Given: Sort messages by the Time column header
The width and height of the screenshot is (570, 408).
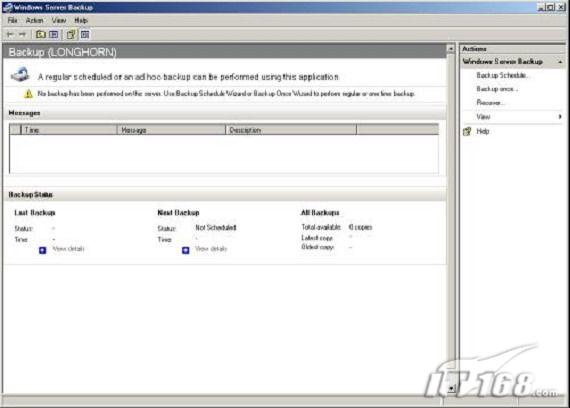Looking at the screenshot, I should point(69,130).
